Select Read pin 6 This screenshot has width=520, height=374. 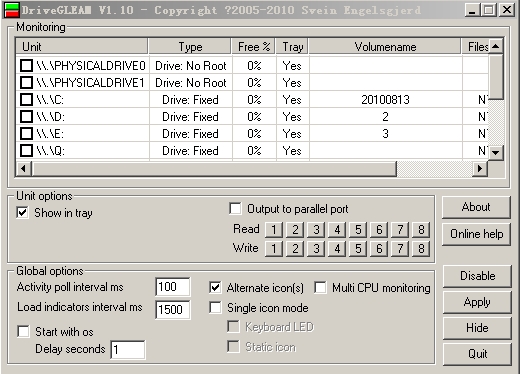pos(379,230)
